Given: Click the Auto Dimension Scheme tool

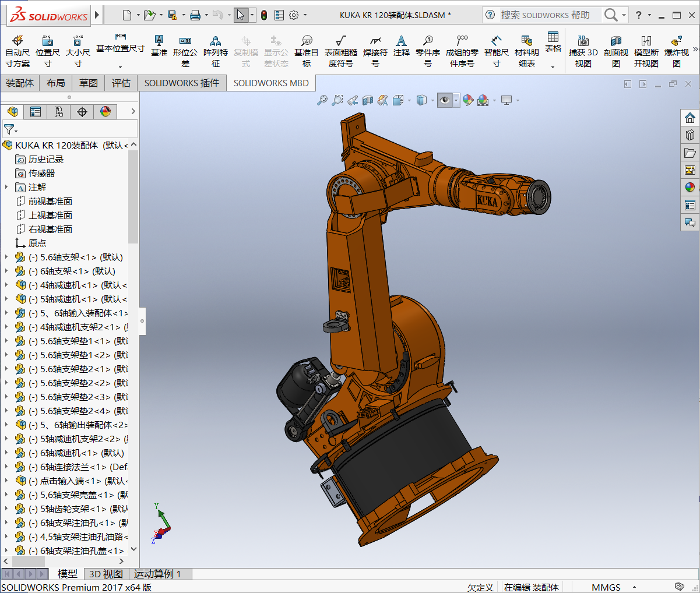Looking at the screenshot, I should 17,51.
